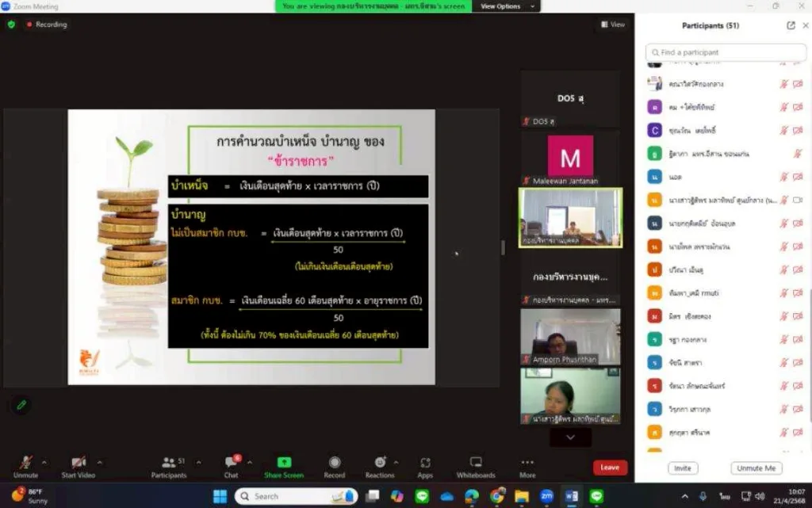Screen dimensions: 812x508
Task: Click the green Share Screen icon
Action: point(284,463)
